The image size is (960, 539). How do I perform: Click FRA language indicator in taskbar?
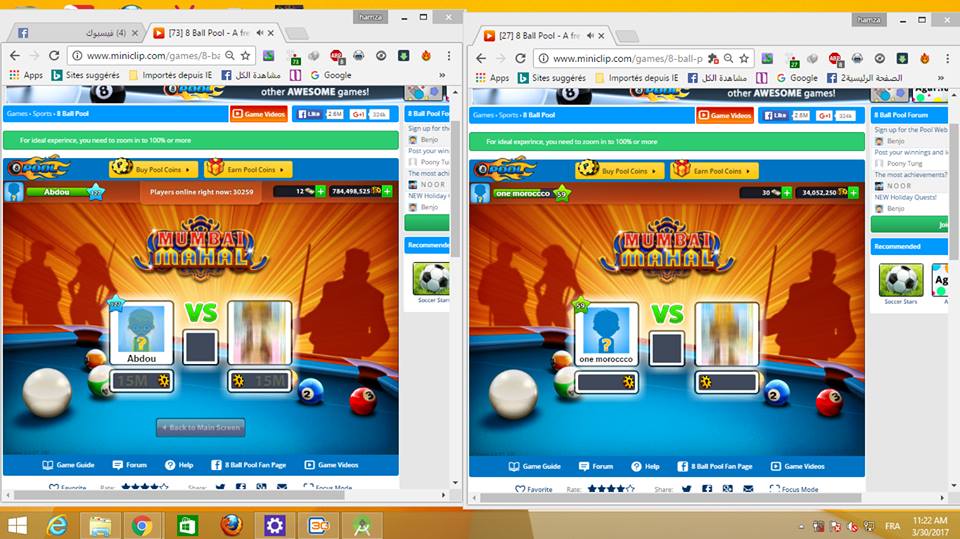[892, 526]
